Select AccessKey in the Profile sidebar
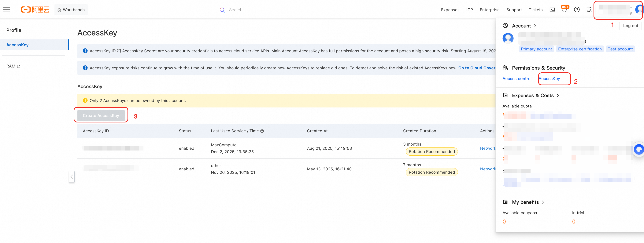 (34, 45)
